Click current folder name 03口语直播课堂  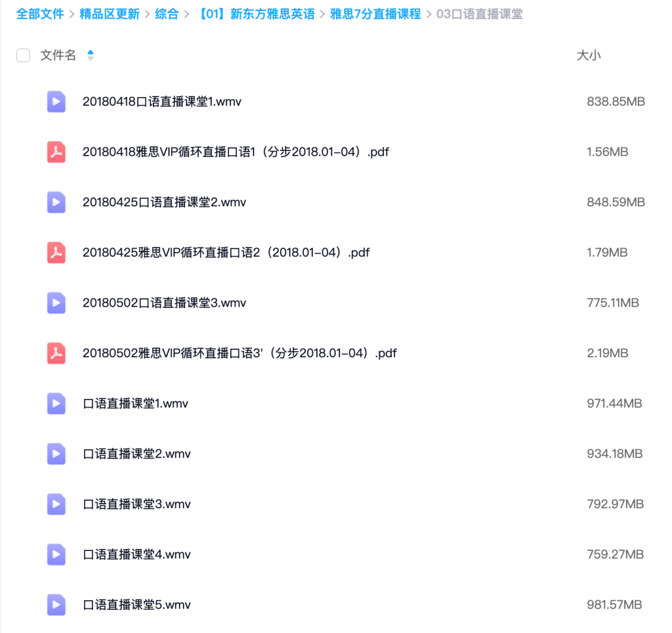(480, 14)
